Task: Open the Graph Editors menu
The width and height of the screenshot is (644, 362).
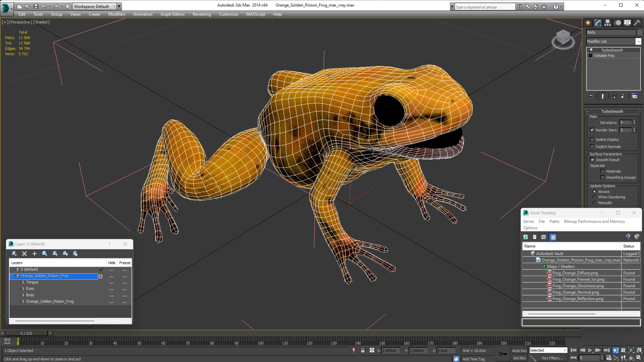Action: (x=172, y=14)
